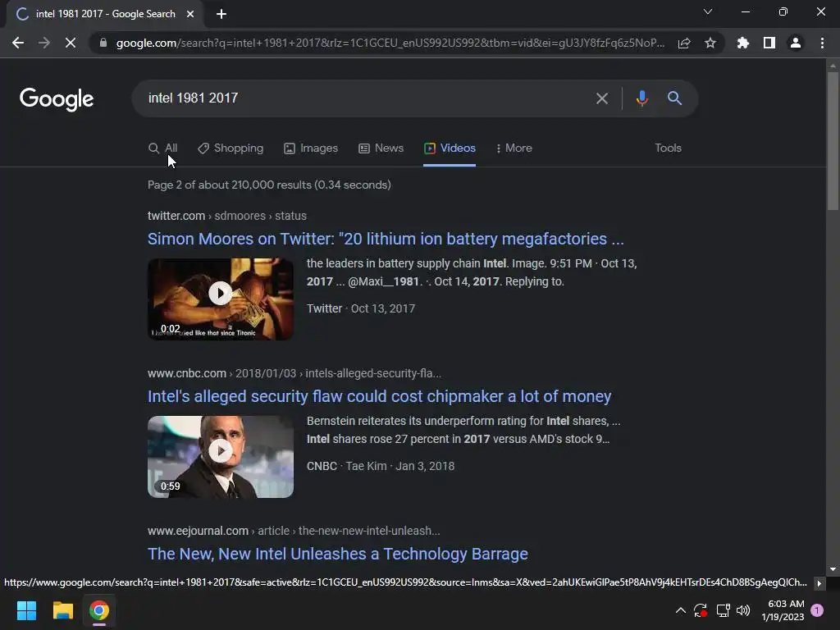Viewport: 840px width, 630px height.
Task: Switch to the Images tab
Action: point(311,148)
